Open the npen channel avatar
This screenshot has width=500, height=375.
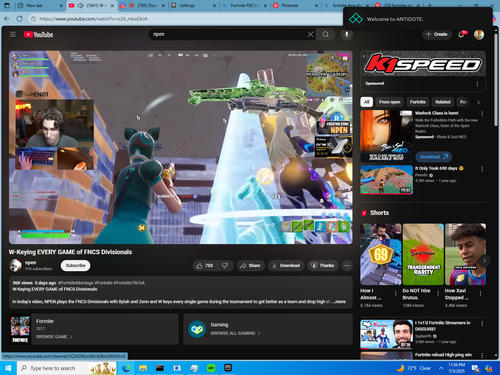tap(15, 265)
